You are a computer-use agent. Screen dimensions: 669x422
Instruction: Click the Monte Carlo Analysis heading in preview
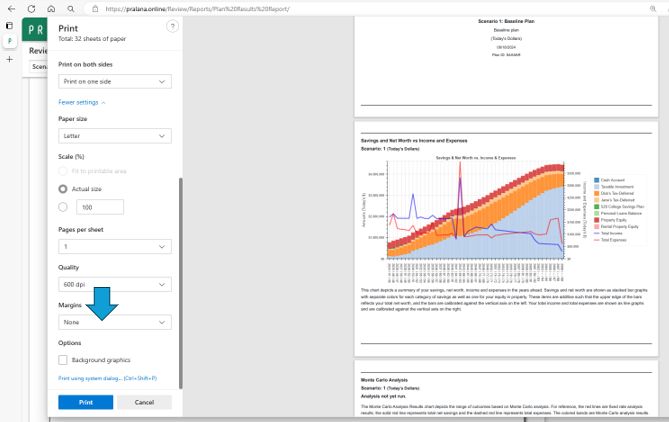point(384,380)
